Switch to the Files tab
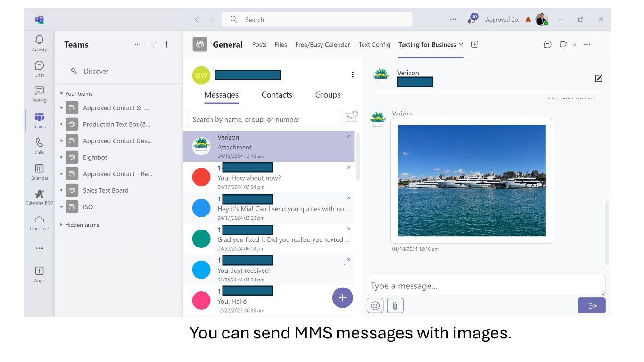Viewport: 644px width, 362px height. click(281, 44)
